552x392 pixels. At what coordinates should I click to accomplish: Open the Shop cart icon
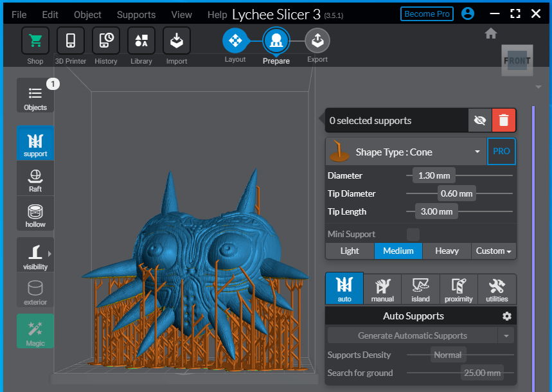pyautogui.click(x=35, y=40)
